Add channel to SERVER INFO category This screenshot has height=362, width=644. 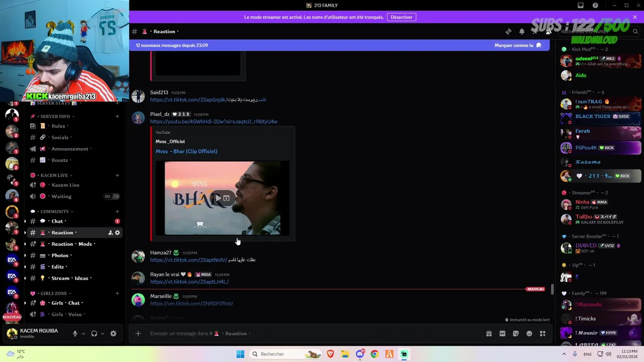(117, 116)
